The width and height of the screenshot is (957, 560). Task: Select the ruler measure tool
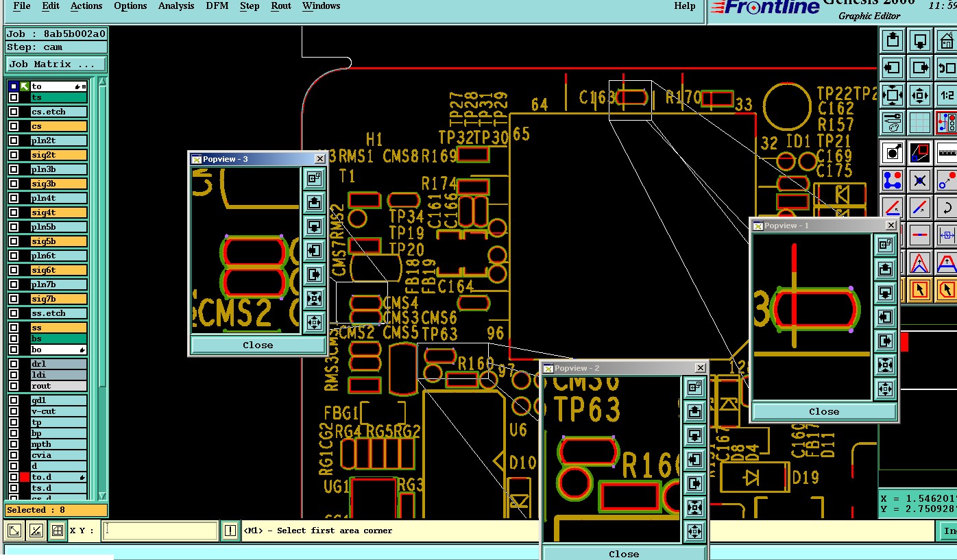[x=946, y=151]
